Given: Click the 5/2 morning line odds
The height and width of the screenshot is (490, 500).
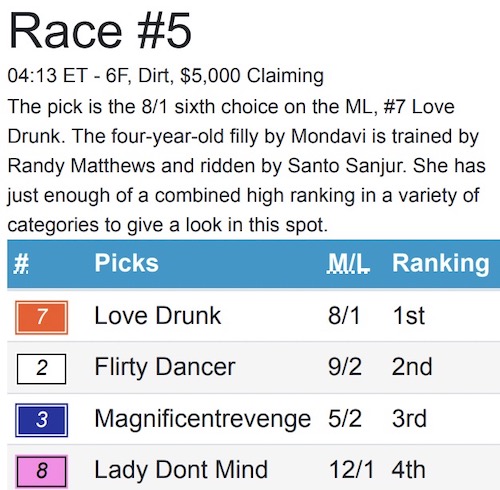Looking at the screenshot, I should point(345,419).
